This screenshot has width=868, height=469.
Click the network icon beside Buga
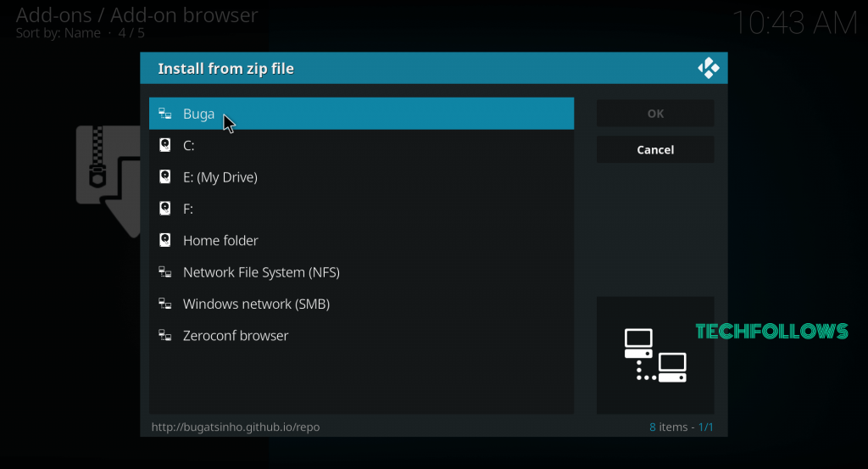point(165,114)
